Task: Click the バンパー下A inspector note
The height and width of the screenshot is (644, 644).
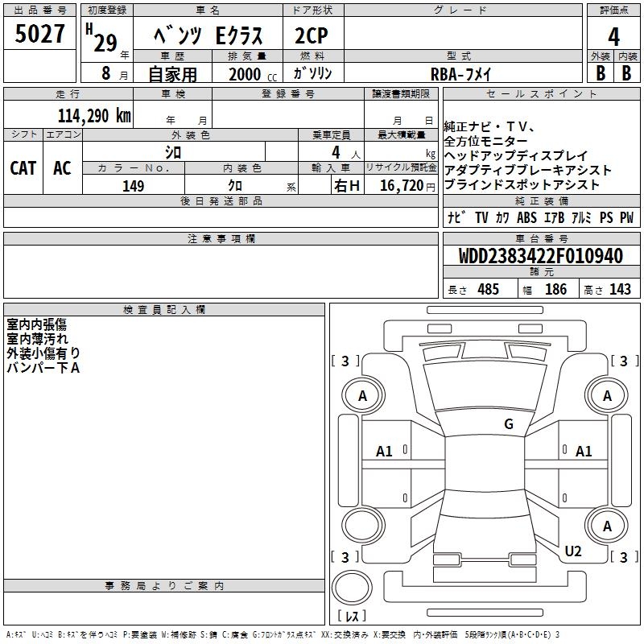Action: [43, 368]
